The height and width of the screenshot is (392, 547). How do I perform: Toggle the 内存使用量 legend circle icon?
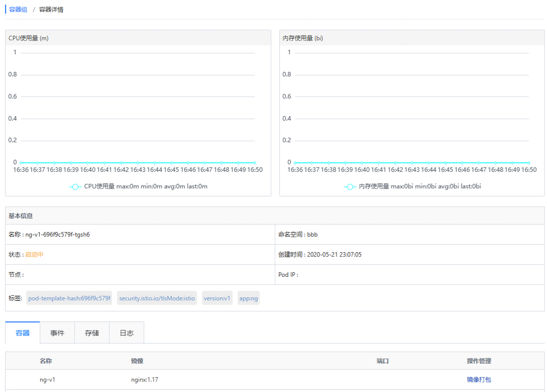point(350,187)
